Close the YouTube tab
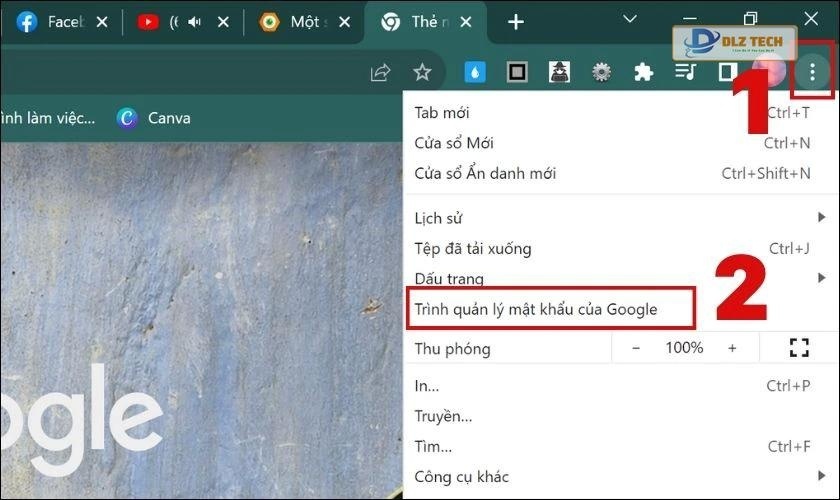 (x=223, y=22)
